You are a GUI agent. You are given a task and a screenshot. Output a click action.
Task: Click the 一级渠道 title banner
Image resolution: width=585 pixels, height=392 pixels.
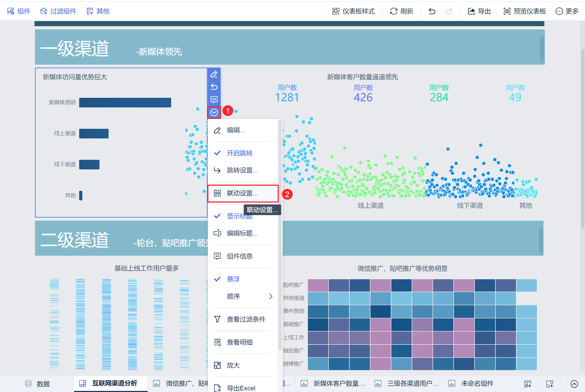click(290, 47)
